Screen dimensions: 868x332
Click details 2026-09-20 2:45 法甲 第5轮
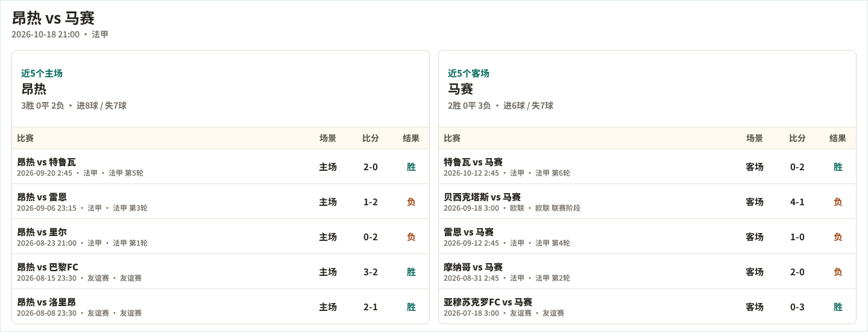(80, 173)
